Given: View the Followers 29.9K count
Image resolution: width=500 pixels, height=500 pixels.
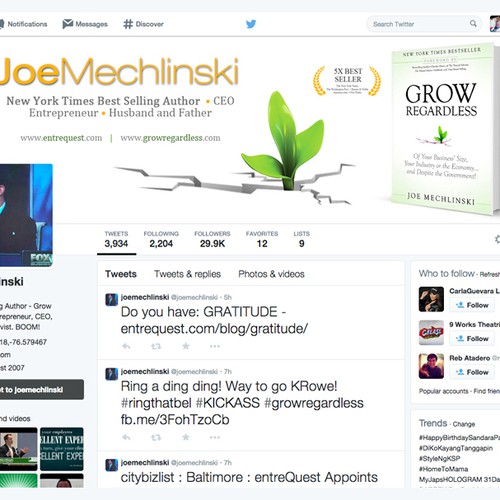Looking at the screenshot, I should 212,239.
